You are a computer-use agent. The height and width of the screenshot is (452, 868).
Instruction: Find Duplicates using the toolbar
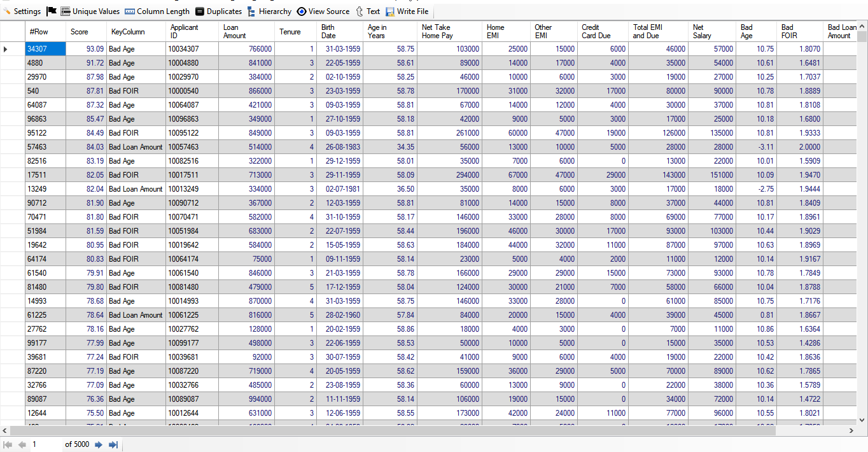point(218,11)
